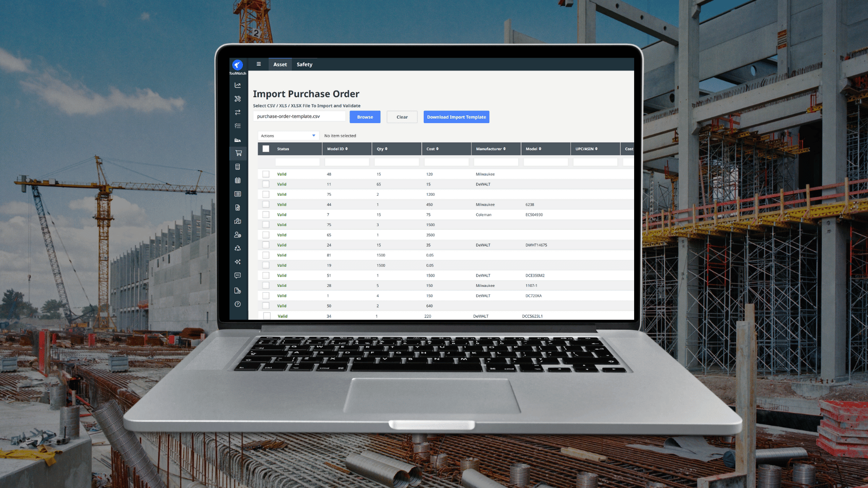868x488 pixels.
Task: Click the Download Import Template button
Action: (456, 117)
